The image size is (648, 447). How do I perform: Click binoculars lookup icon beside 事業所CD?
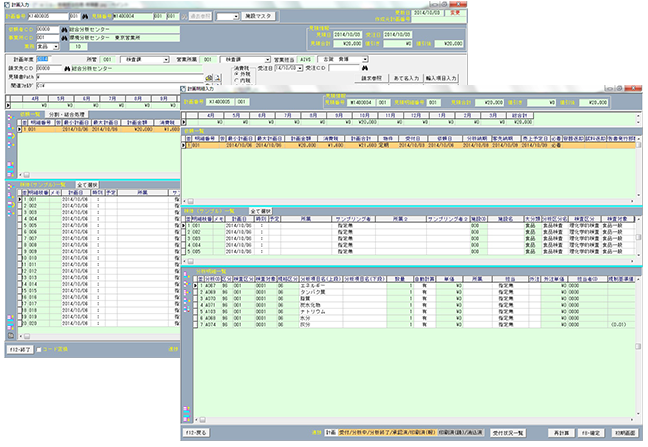pos(64,38)
